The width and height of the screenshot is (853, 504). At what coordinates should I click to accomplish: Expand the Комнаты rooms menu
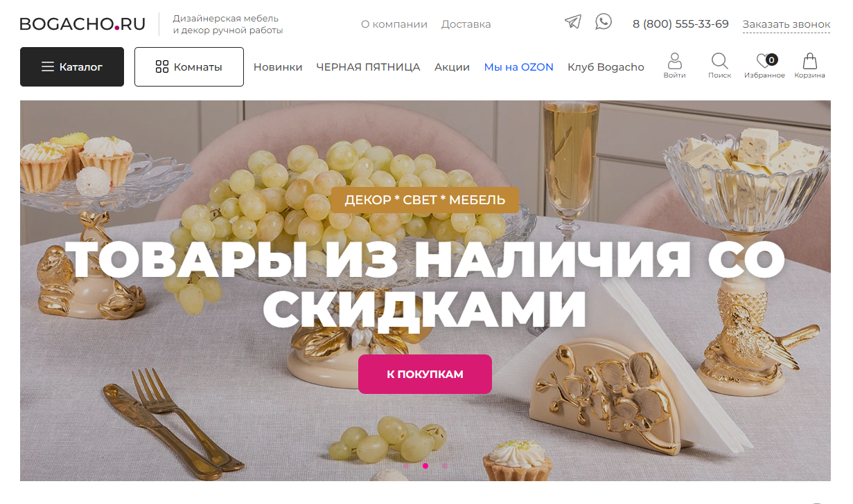point(189,66)
